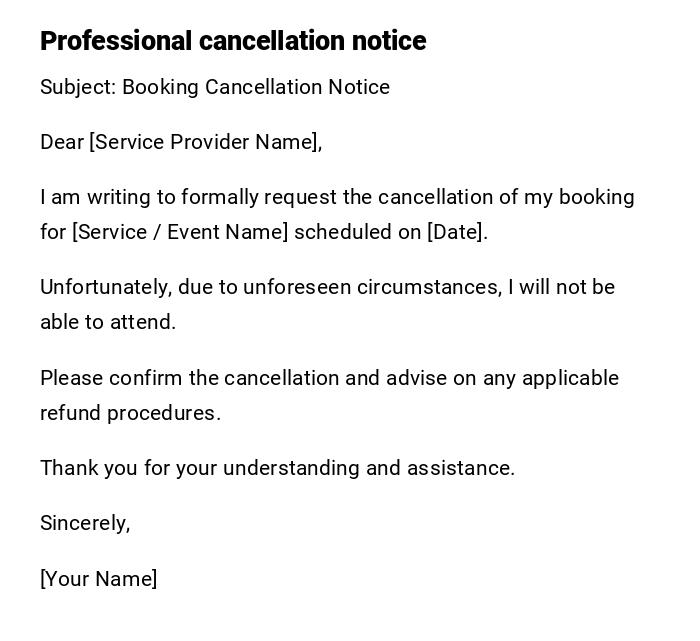Click the [Service / Event Name] placeholder
This screenshot has width=700, height=641.
click(x=180, y=232)
